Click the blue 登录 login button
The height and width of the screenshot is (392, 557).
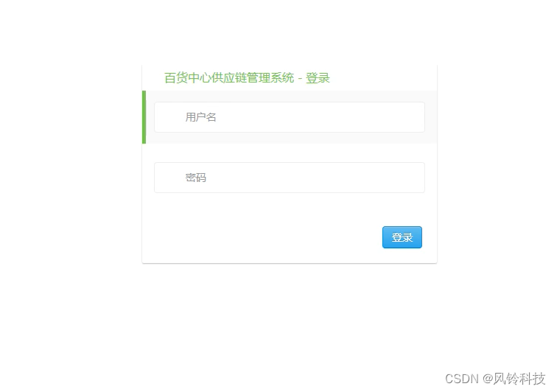[402, 237]
